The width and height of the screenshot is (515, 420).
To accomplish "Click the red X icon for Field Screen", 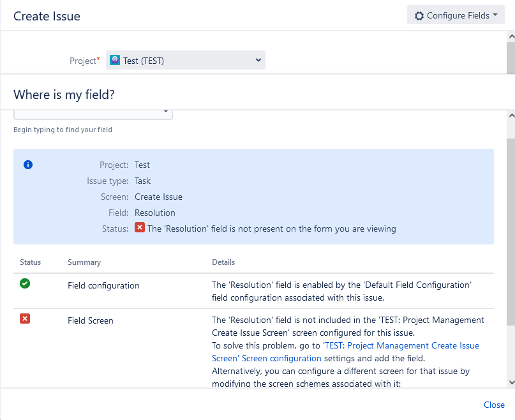I will click(25, 319).
